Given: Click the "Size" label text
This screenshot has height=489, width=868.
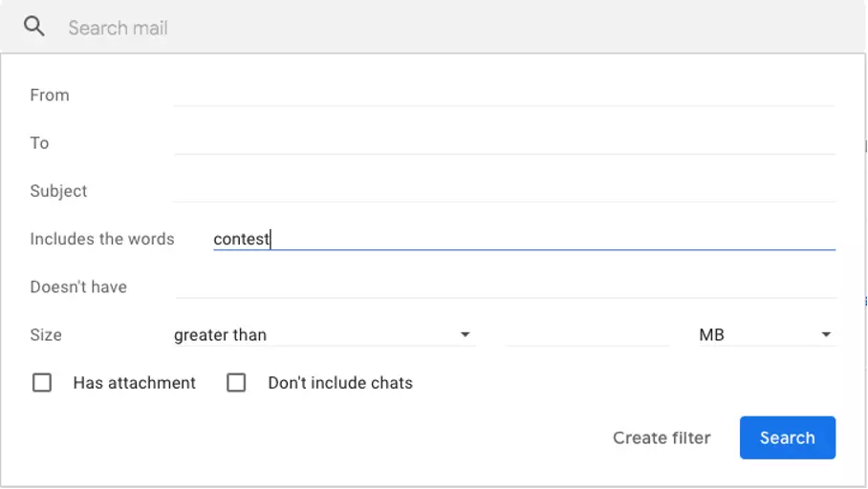Looking at the screenshot, I should point(46,335).
